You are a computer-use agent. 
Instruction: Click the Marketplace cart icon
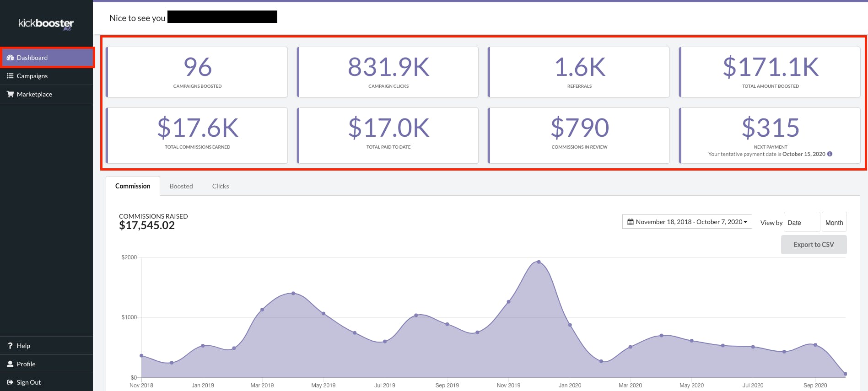point(10,94)
